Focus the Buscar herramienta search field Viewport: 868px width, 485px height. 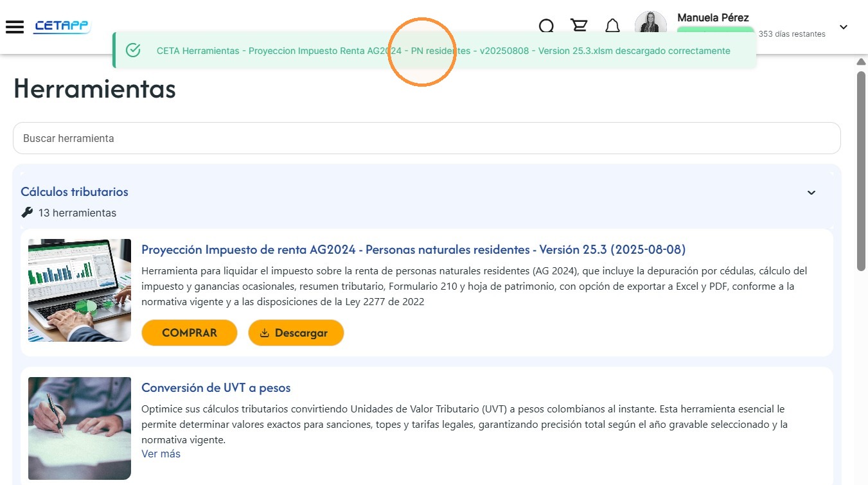(x=427, y=138)
